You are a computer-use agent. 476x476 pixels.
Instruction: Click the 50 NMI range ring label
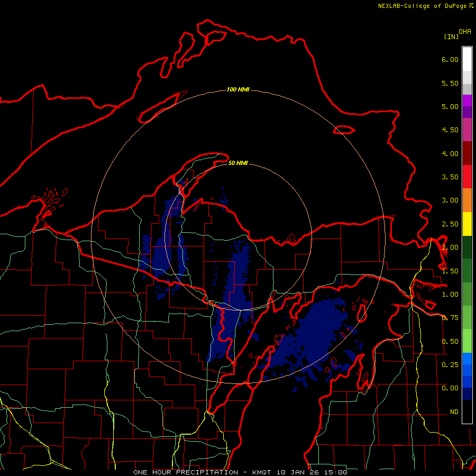coord(238,163)
